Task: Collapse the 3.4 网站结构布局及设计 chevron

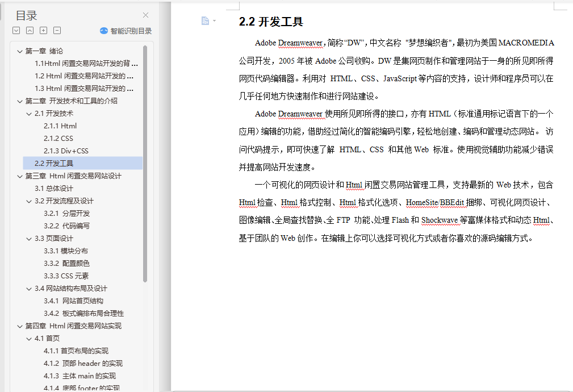Action: pos(29,289)
